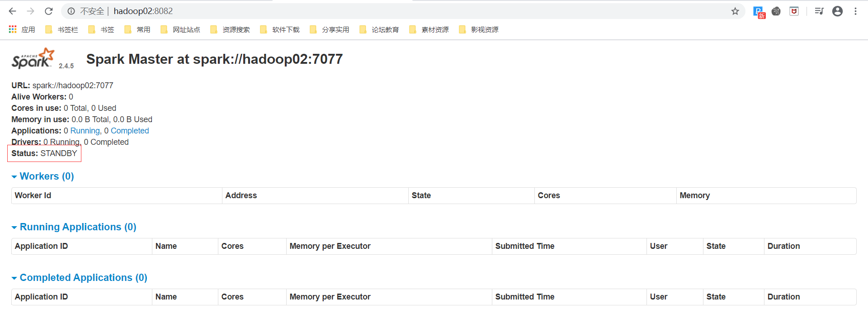
Task: Click the Memory in use line
Action: tap(82, 119)
